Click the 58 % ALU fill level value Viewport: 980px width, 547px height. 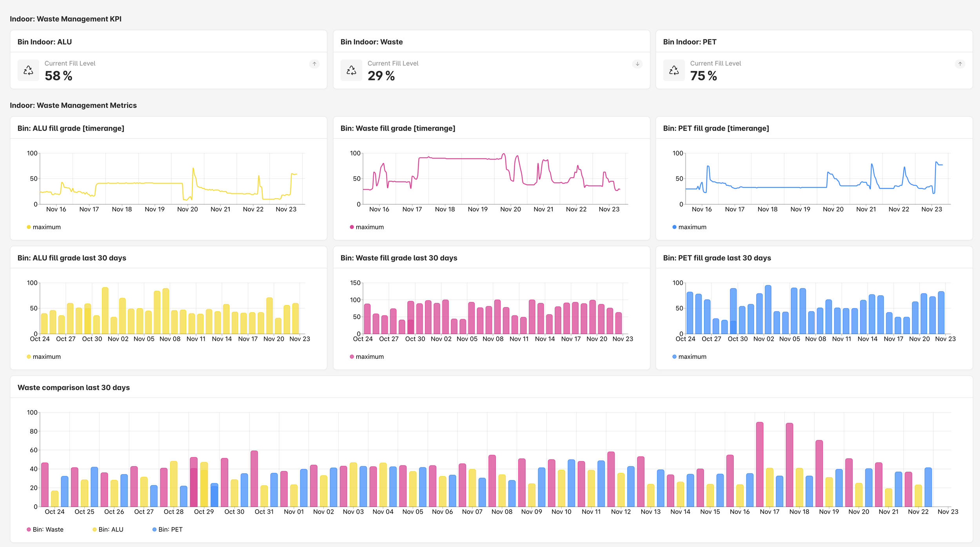[58, 76]
